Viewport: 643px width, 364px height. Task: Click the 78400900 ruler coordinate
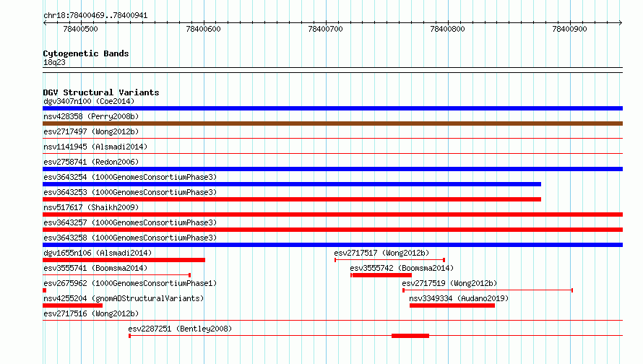coord(569,29)
